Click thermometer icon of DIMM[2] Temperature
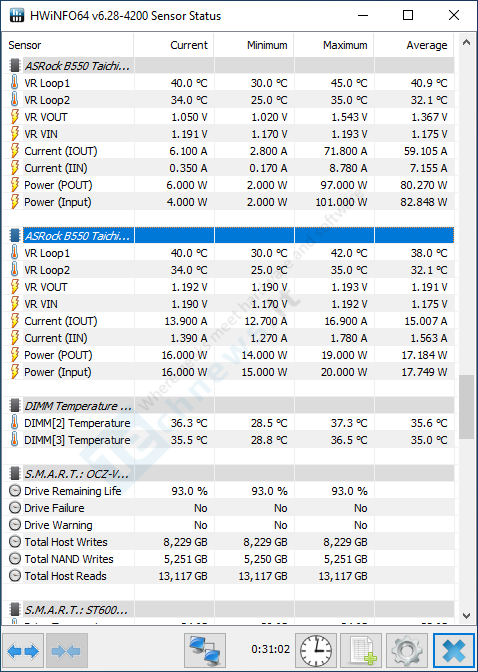This screenshot has height=672, width=478. (x=15, y=423)
